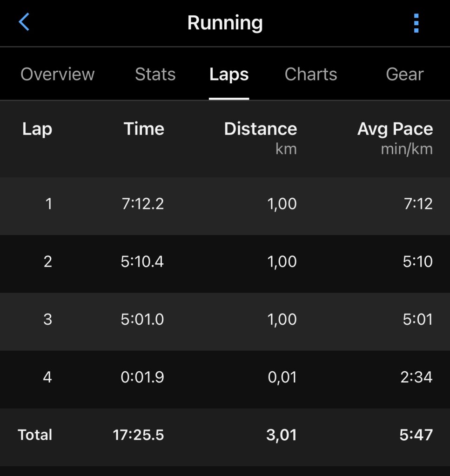Open the Gear tab
This screenshot has width=450, height=476.
tap(404, 74)
